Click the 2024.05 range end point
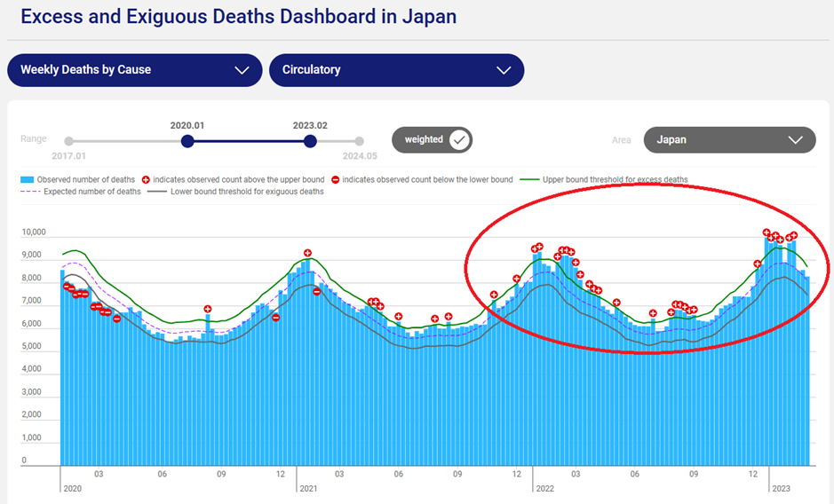The image size is (834, 504). pyautogui.click(x=360, y=140)
